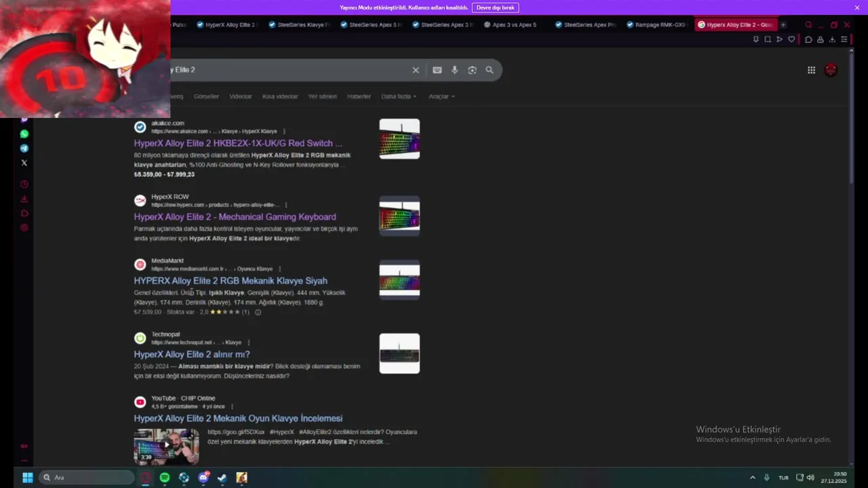Open the Technopat result options menu
Screen dimensions: 868x488
click(x=248, y=343)
